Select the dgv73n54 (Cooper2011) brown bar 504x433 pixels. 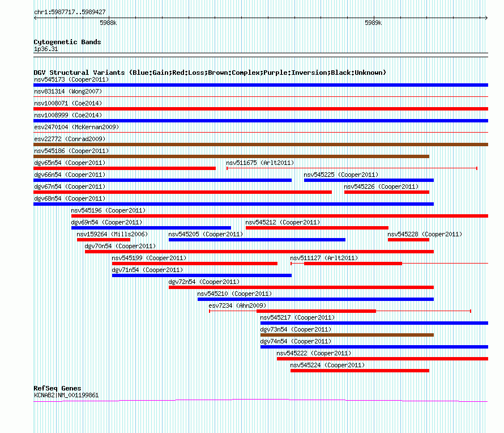point(347,335)
